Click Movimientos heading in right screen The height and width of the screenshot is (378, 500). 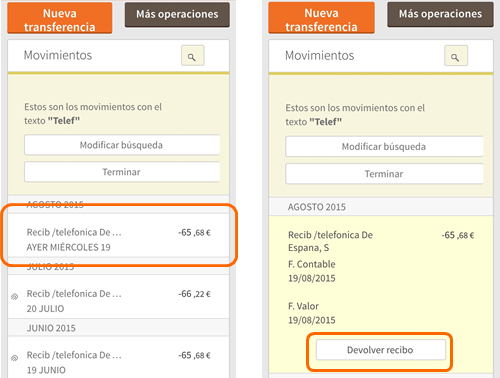[320, 56]
